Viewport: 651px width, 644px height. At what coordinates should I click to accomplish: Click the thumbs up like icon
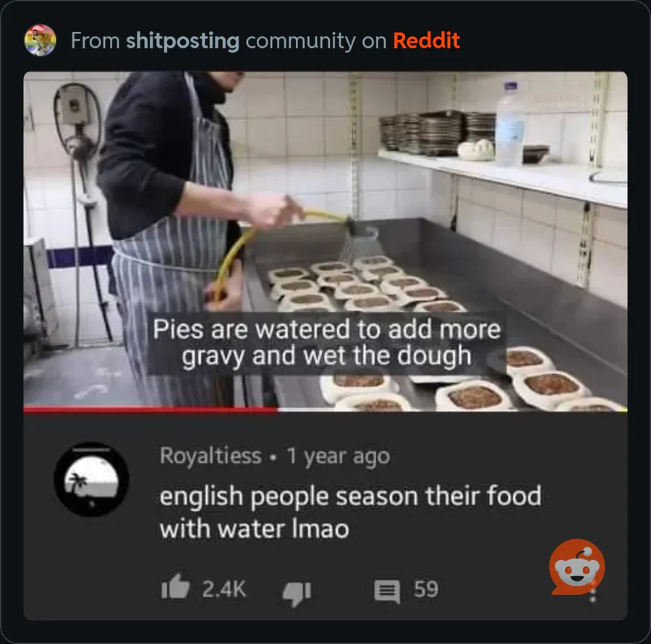point(175,587)
